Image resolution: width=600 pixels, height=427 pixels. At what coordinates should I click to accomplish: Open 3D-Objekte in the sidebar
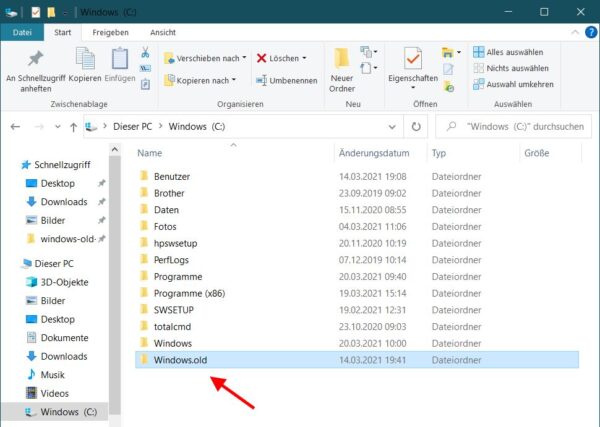(57, 282)
